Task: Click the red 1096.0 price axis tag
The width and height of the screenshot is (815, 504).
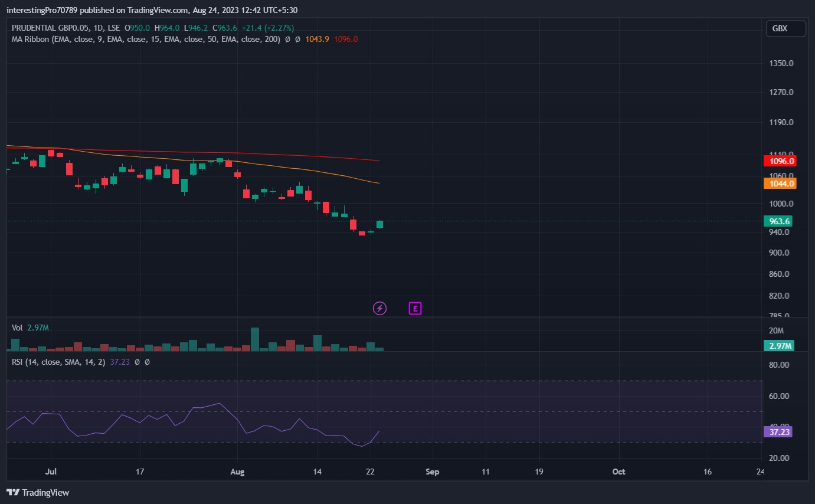Action: pyautogui.click(x=780, y=161)
